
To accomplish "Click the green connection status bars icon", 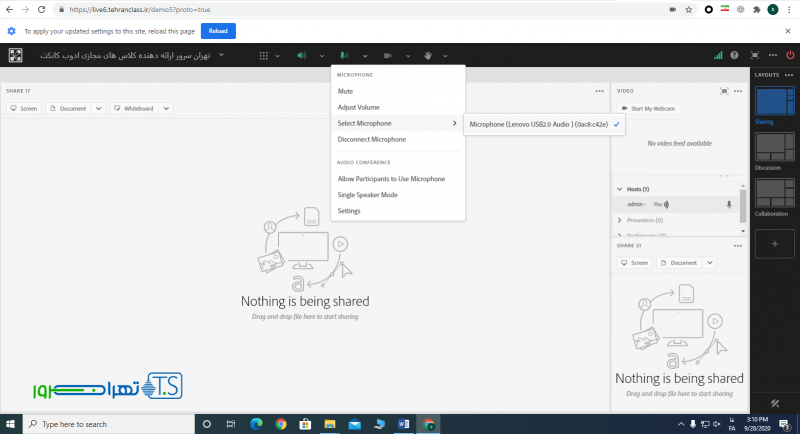I will point(717,55).
